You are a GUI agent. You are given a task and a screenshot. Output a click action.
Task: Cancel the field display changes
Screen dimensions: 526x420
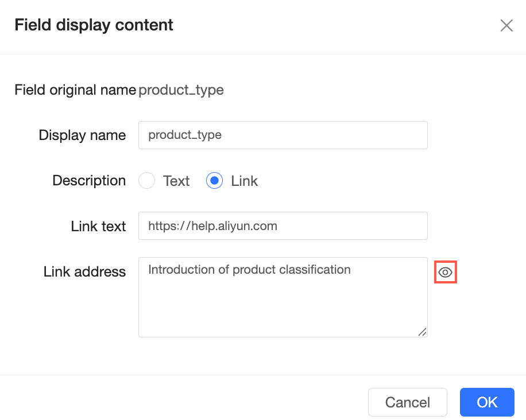coord(407,402)
